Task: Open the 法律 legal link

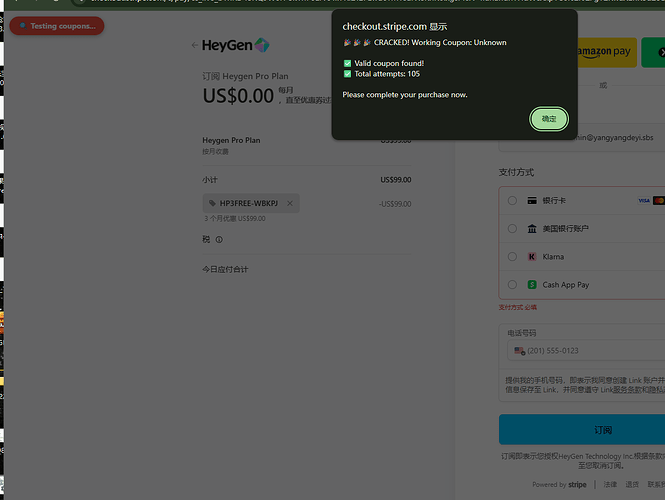Action: (610, 484)
